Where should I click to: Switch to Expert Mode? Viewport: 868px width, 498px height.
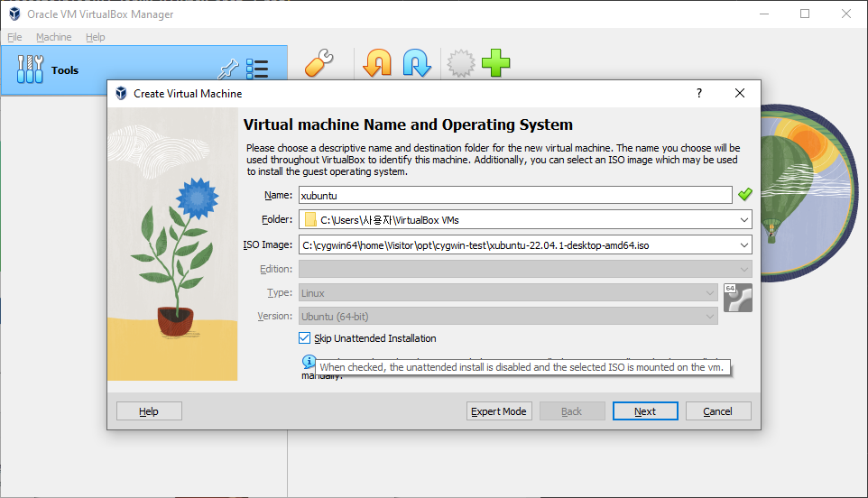pos(499,411)
